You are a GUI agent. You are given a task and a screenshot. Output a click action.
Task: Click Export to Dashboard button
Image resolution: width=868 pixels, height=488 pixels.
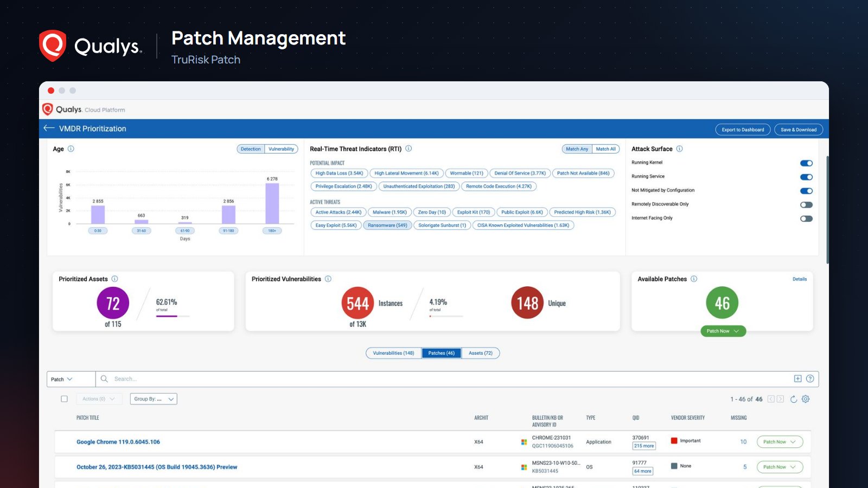(743, 130)
